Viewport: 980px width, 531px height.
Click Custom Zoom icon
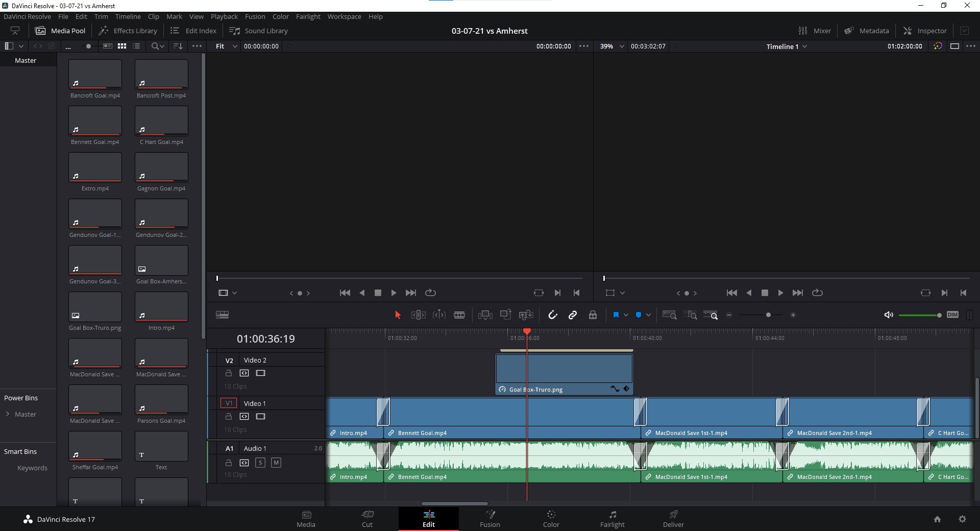point(710,315)
